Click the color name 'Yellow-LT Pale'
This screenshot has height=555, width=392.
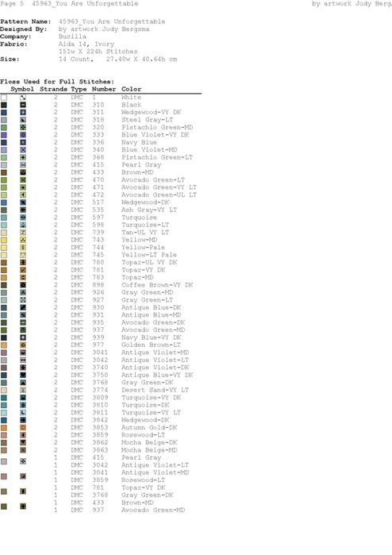click(149, 255)
